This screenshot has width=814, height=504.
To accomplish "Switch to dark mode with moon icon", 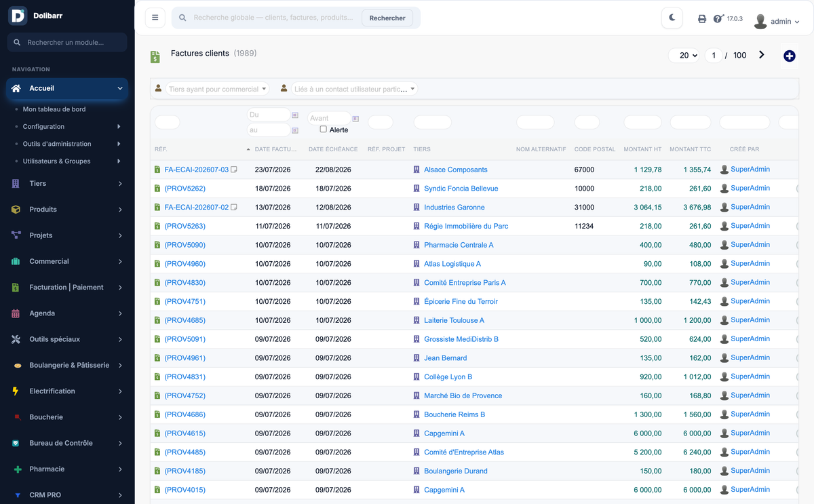I will [x=672, y=18].
